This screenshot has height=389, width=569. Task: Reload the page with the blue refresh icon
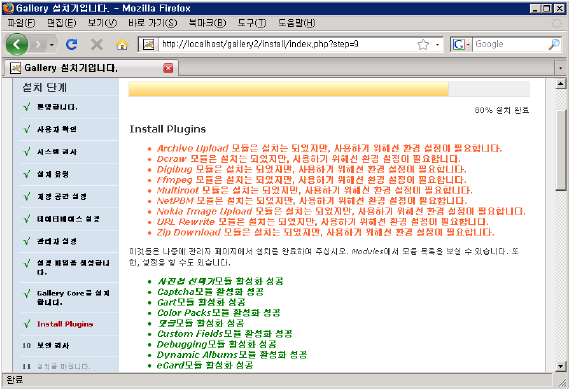[x=71, y=44]
